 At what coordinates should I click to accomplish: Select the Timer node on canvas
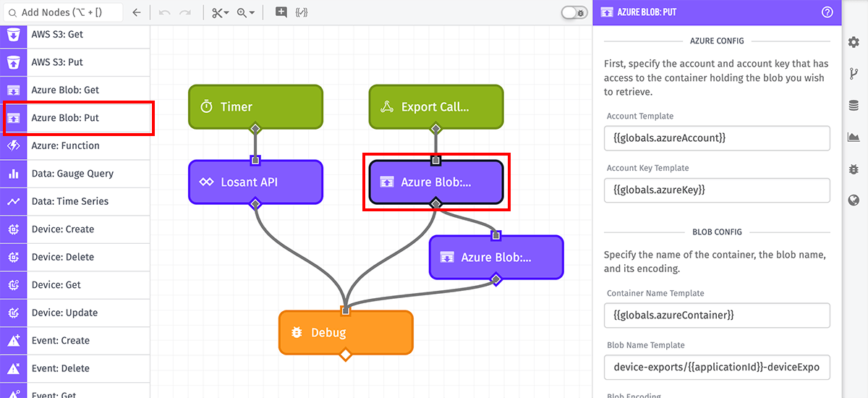point(255,107)
